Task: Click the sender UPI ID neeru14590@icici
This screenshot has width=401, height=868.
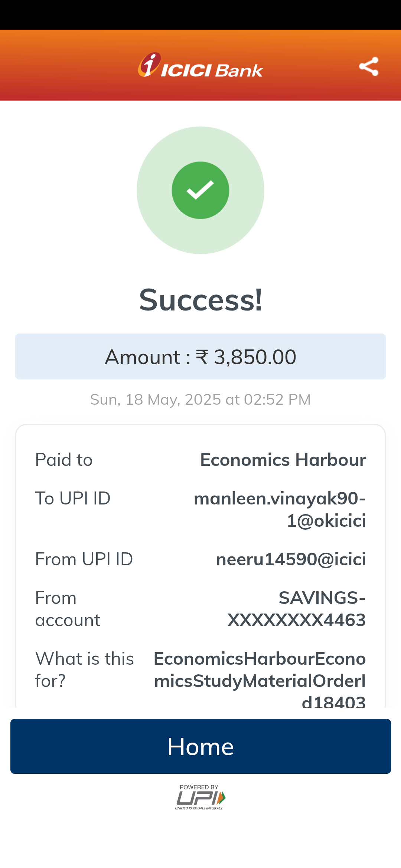Action: click(291, 559)
